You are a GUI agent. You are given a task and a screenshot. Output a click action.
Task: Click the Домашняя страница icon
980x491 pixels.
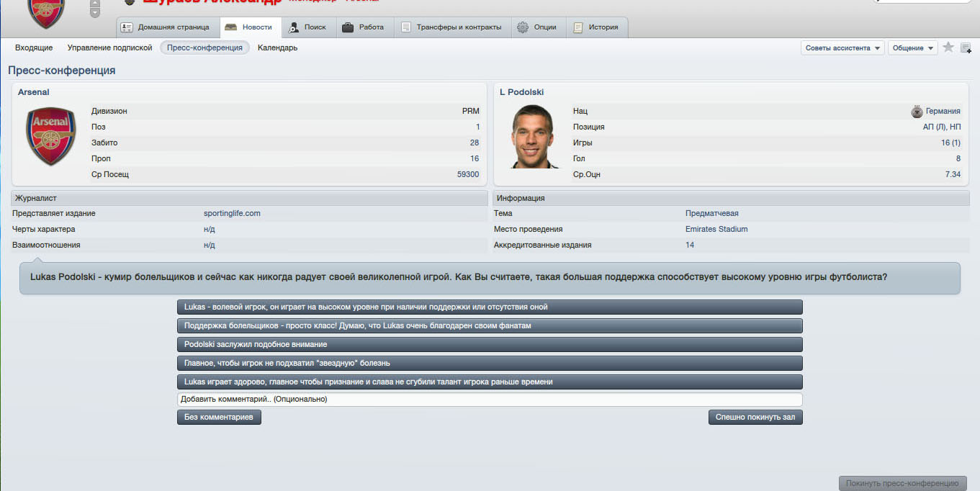pos(127,27)
